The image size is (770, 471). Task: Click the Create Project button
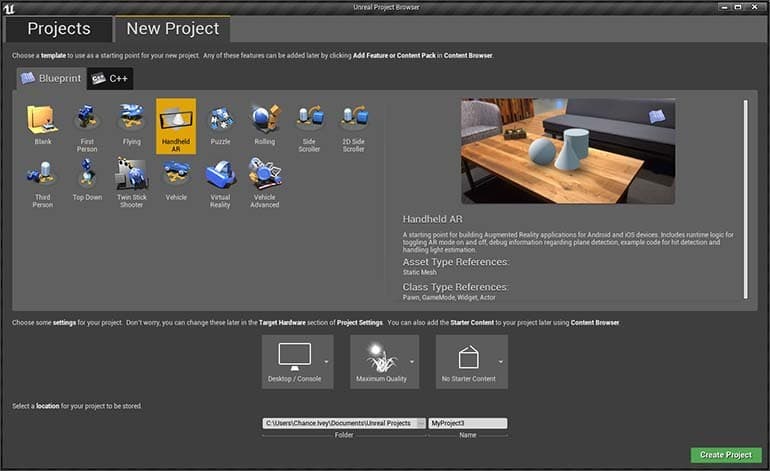(x=725, y=455)
